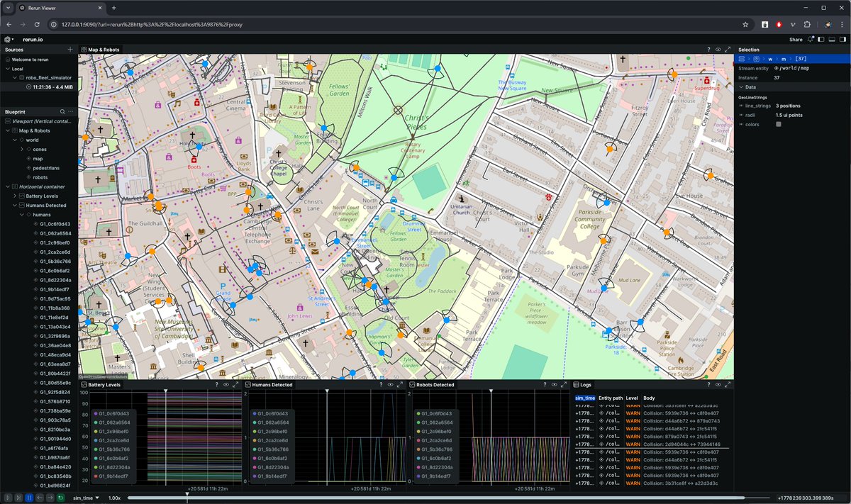Select the Logs view tab

pyautogui.click(x=582, y=385)
